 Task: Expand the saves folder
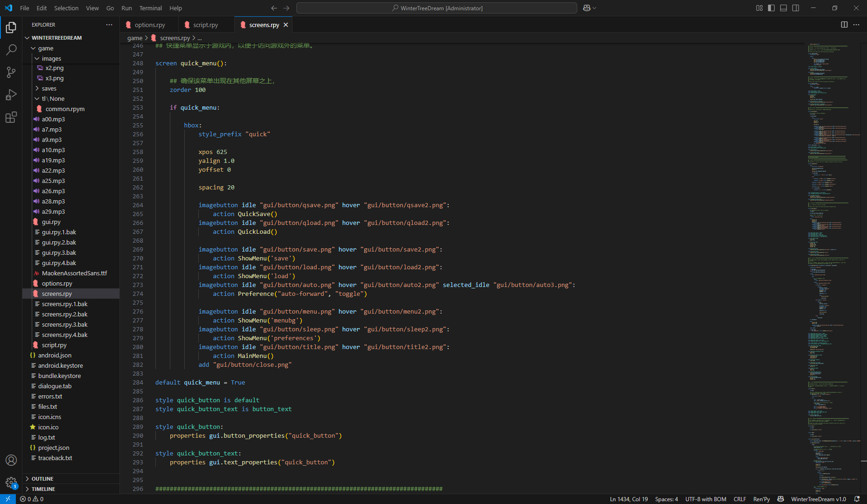pyautogui.click(x=49, y=88)
